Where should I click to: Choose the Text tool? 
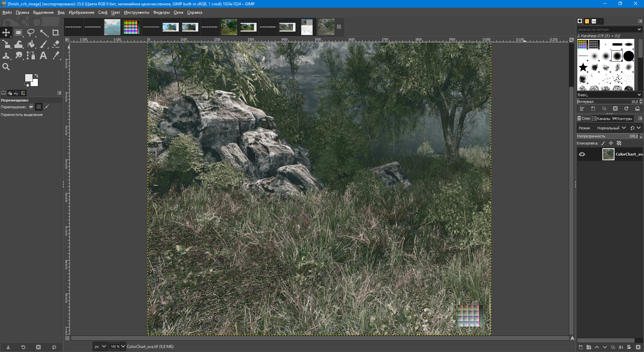pos(43,56)
